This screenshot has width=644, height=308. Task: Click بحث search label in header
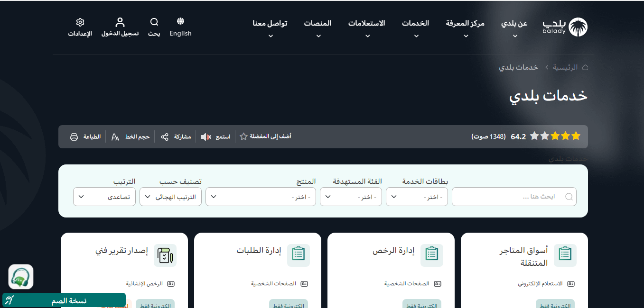[x=154, y=34]
